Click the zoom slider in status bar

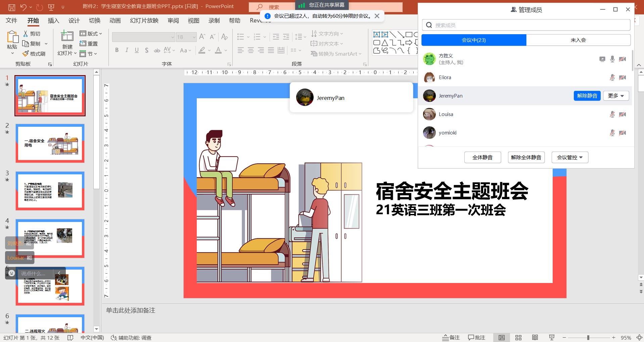click(588, 337)
